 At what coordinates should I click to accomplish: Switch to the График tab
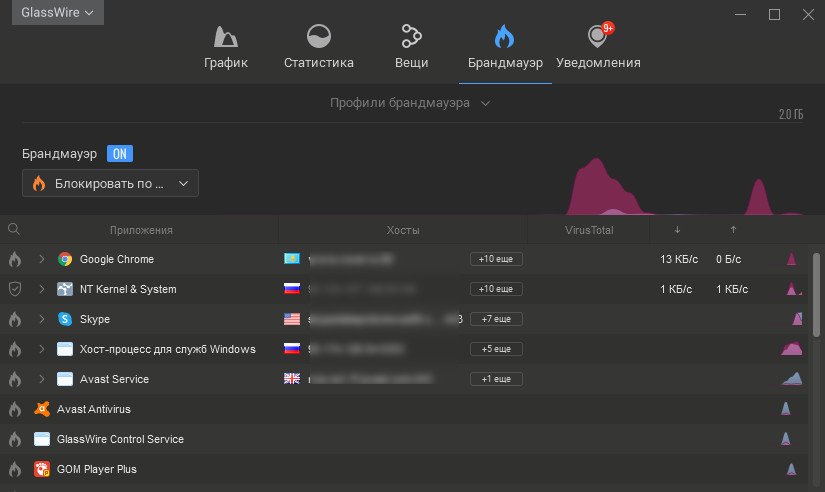(x=226, y=46)
